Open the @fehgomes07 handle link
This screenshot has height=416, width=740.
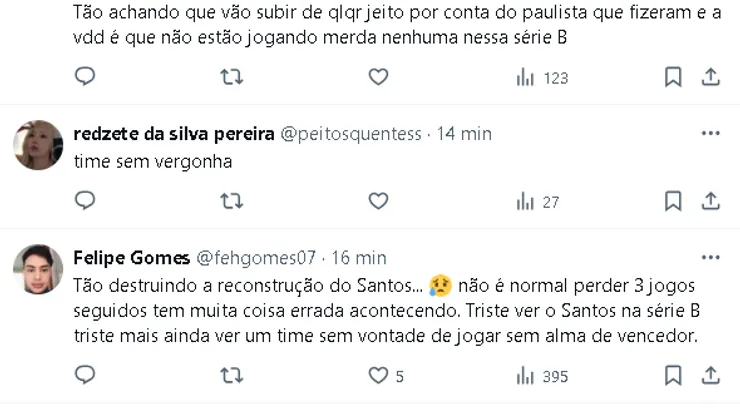252,258
